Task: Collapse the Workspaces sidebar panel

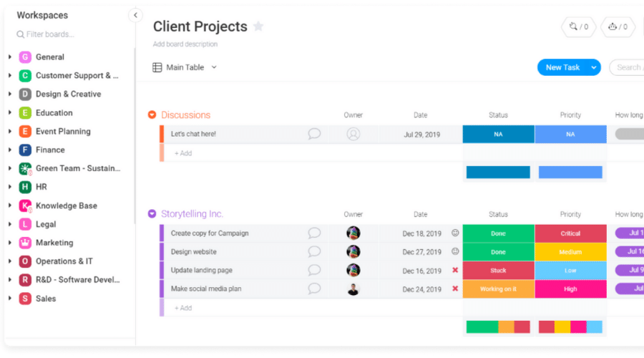Action: click(135, 15)
